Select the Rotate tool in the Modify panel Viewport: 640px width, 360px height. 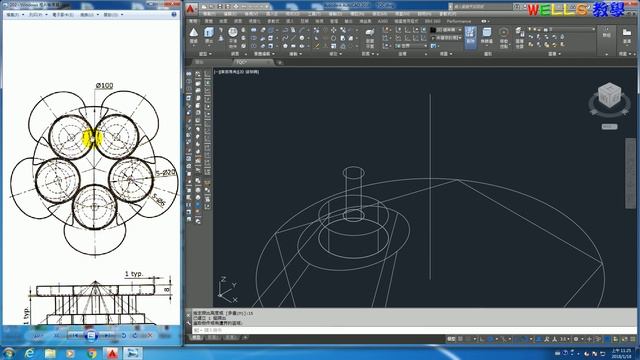point(333,38)
